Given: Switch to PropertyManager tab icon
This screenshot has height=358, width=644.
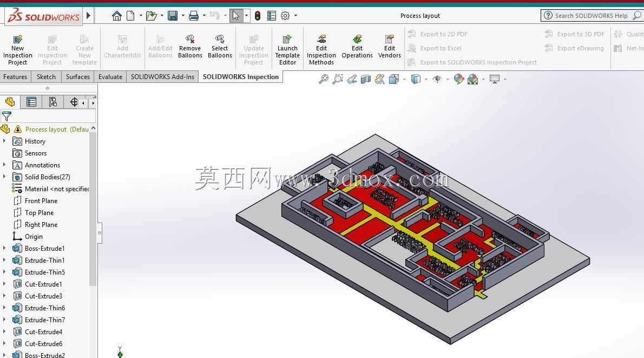Looking at the screenshot, I should [x=31, y=102].
